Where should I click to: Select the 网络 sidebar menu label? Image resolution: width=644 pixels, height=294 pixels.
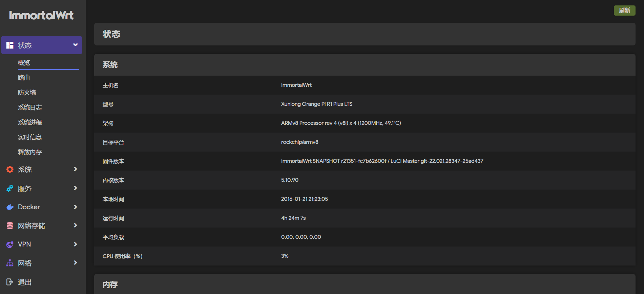pos(25,263)
